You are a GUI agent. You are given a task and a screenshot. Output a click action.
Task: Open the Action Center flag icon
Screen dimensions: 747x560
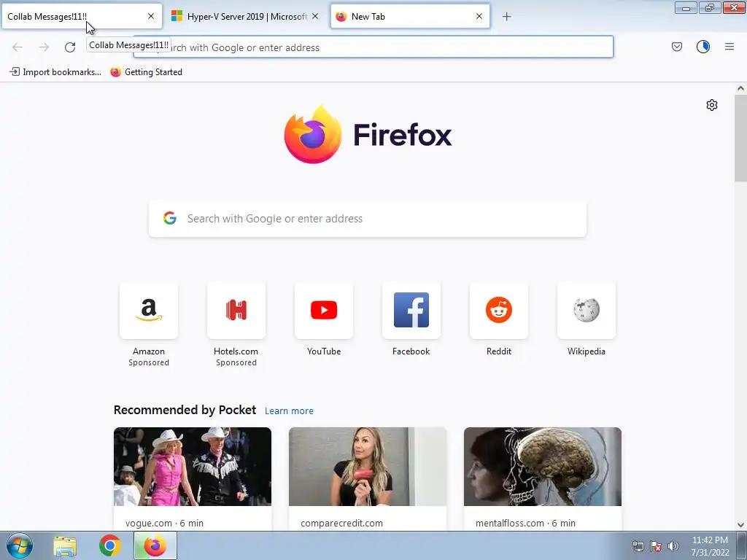pyautogui.click(x=656, y=546)
